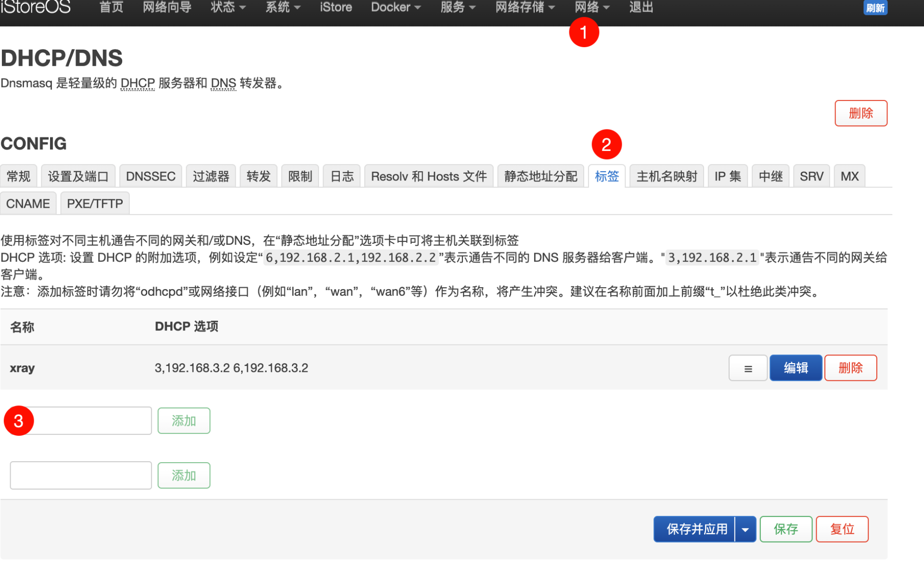Viewport: 924px width, 581px height.
Task: Click the blue 刷新 refresh badge
Action: pyautogui.click(x=875, y=8)
